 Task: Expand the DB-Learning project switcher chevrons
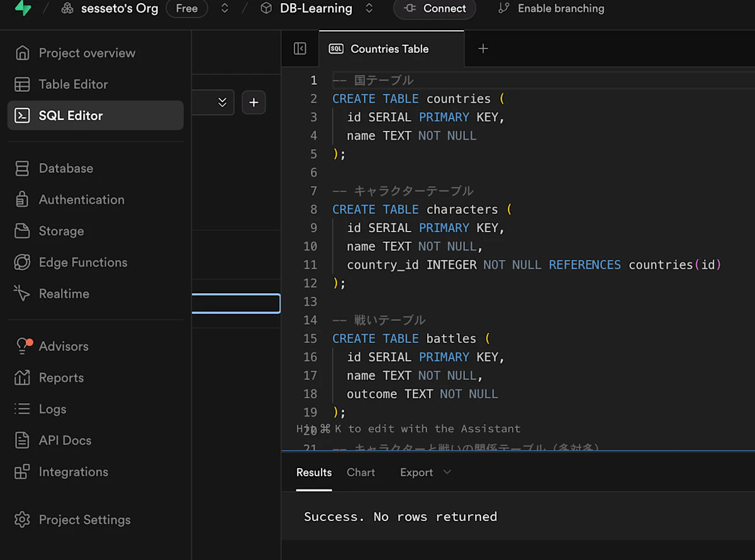369,8
